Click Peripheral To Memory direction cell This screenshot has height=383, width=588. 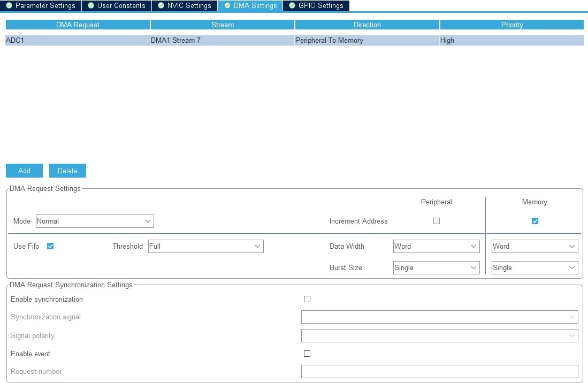pos(367,41)
